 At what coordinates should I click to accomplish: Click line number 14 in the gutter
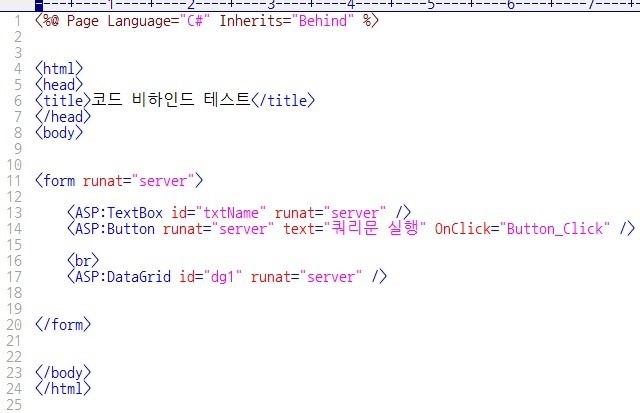pos(14,229)
